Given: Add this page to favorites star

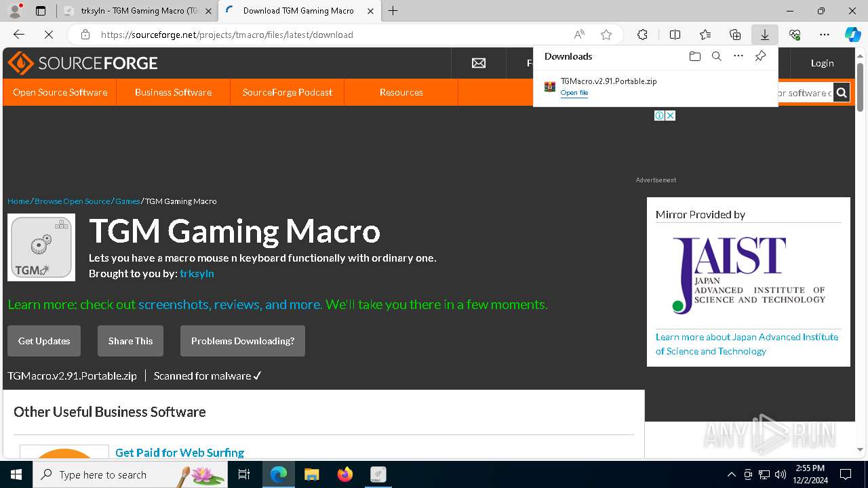Looking at the screenshot, I should 606,35.
